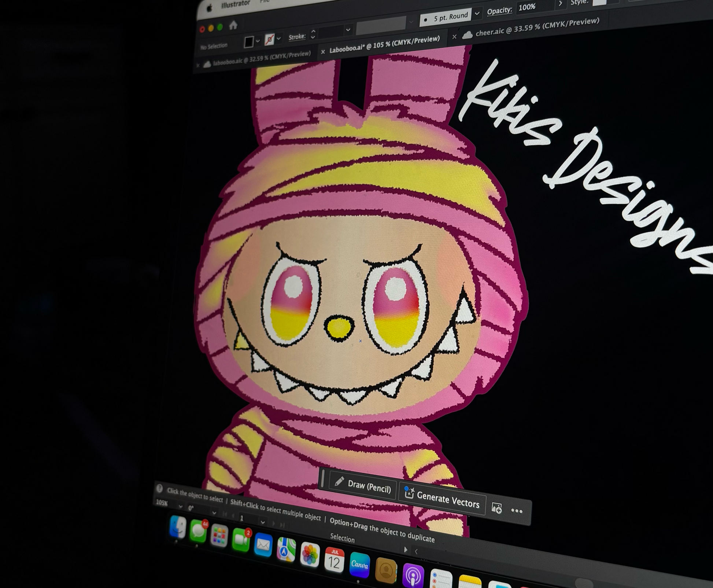Click the Selection status bar label
The width and height of the screenshot is (713, 588).
point(342,538)
